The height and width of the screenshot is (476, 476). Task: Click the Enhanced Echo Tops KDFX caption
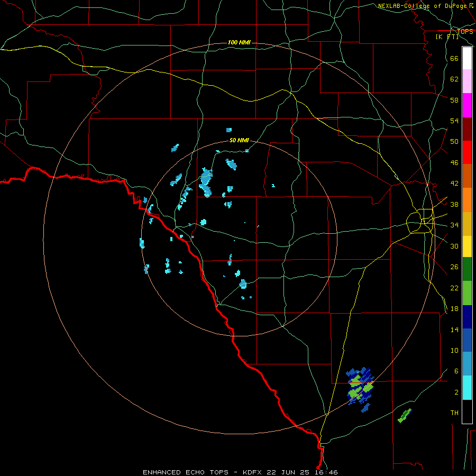[x=240, y=472]
